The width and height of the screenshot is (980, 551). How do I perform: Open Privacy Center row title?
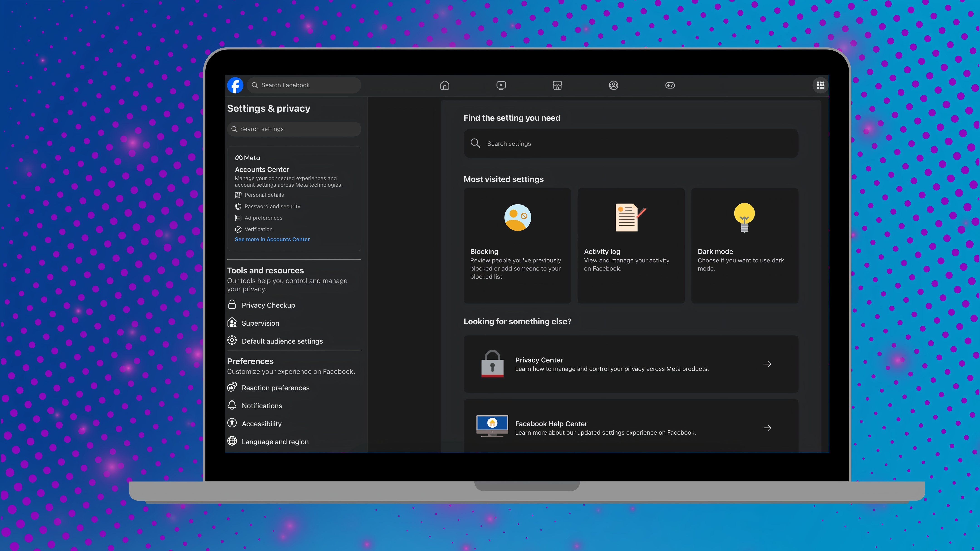coord(539,360)
